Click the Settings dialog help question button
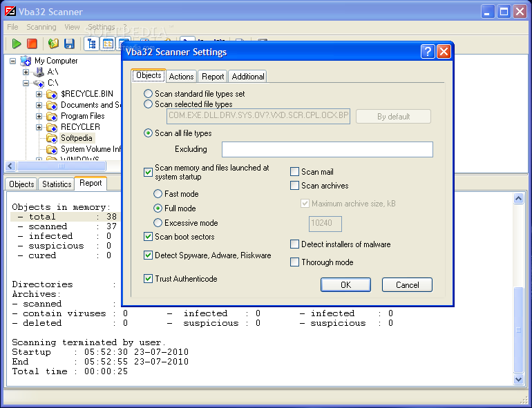 click(428, 52)
